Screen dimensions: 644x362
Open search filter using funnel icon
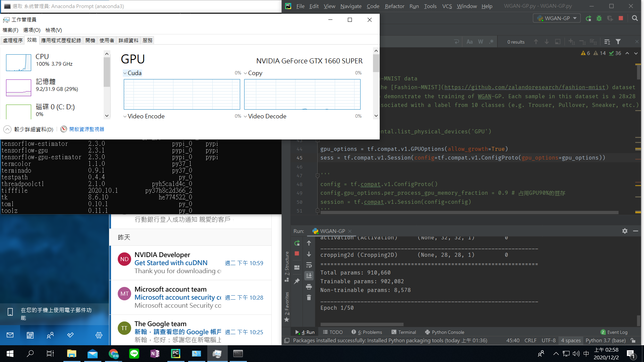pyautogui.click(x=618, y=42)
